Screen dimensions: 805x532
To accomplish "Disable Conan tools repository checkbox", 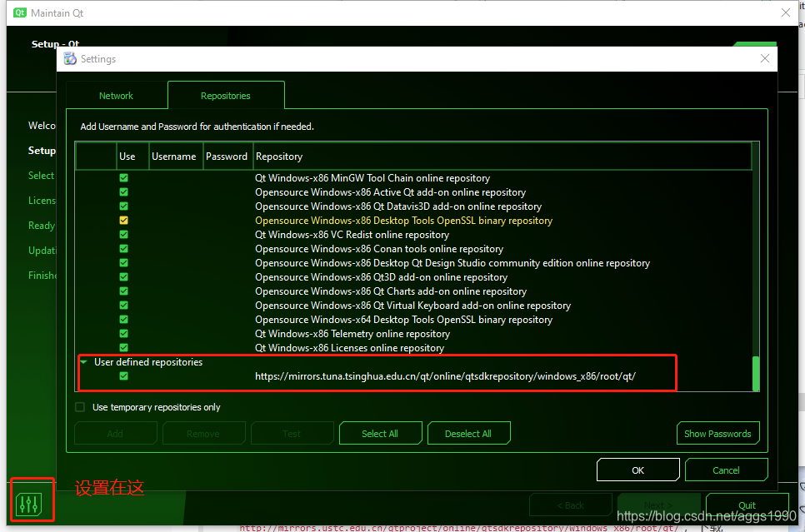I will [123, 249].
